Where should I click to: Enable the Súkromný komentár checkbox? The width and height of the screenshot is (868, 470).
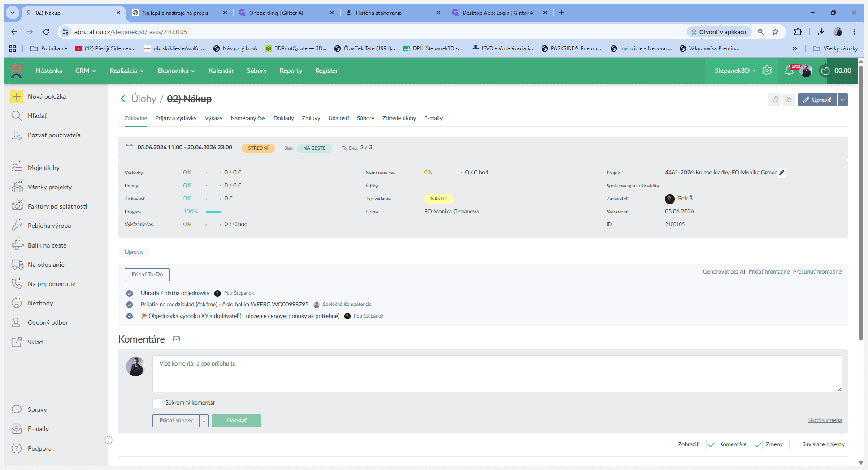click(x=157, y=403)
